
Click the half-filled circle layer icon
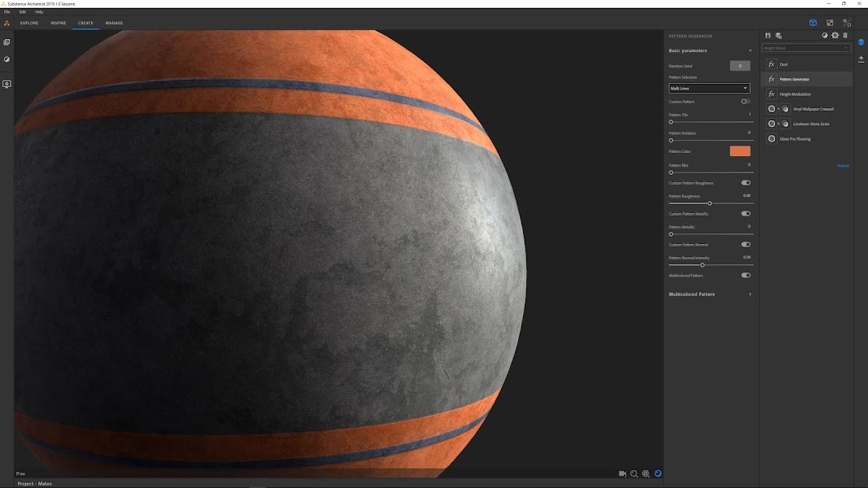(825, 36)
